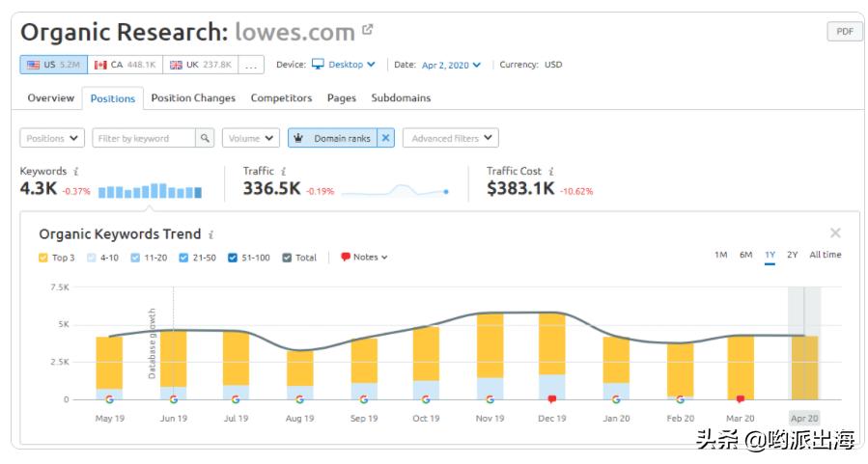868x464 pixels.
Task: Expand the Positions filter dropdown
Action: pos(52,138)
